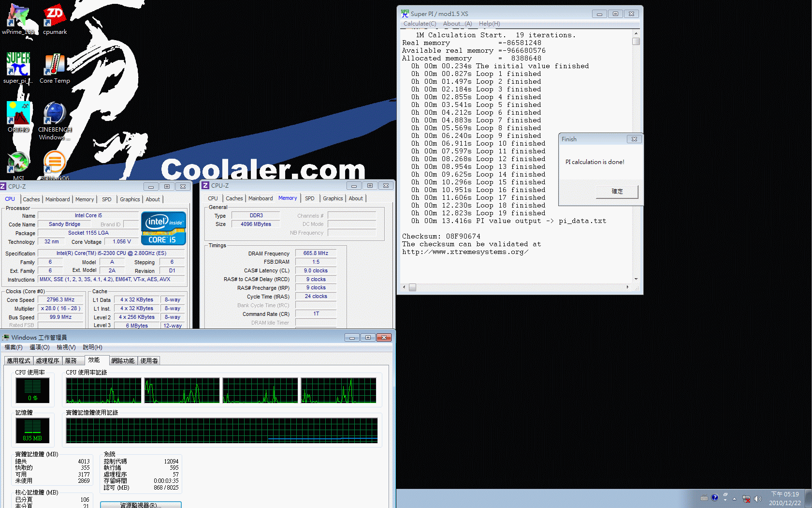Click Super PI horizontal scrollbar right arrow
The width and height of the screenshot is (812, 508).
pyautogui.click(x=627, y=287)
